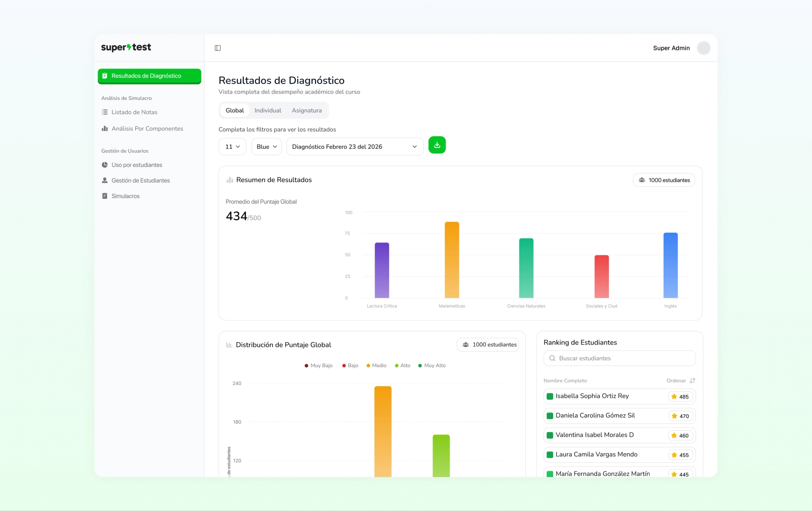Click the green download results button
The image size is (812, 511).
pos(437,145)
